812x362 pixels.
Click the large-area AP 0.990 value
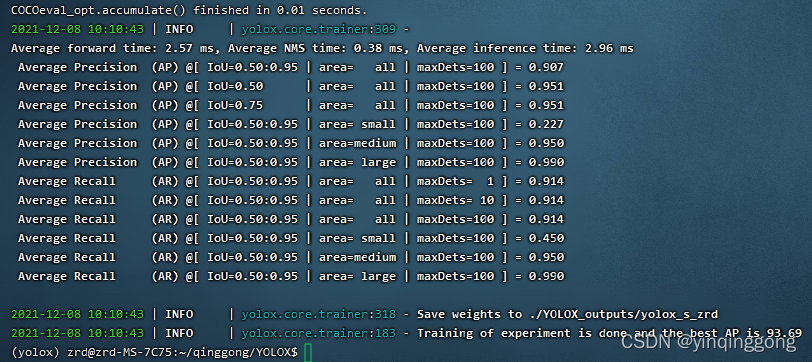pyautogui.click(x=546, y=162)
